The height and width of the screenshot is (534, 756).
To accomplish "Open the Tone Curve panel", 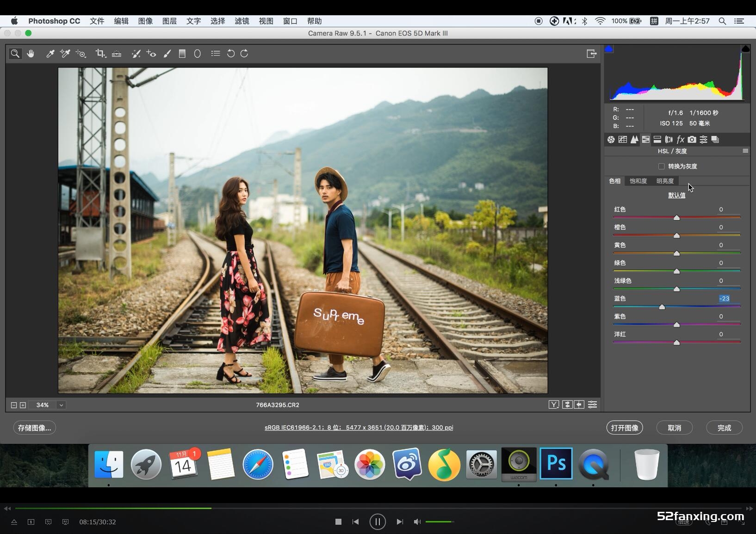I will [x=623, y=140].
